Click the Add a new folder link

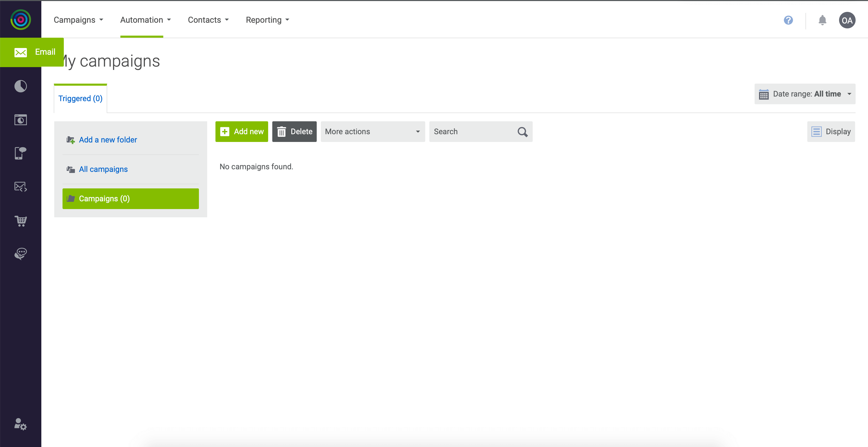point(108,140)
